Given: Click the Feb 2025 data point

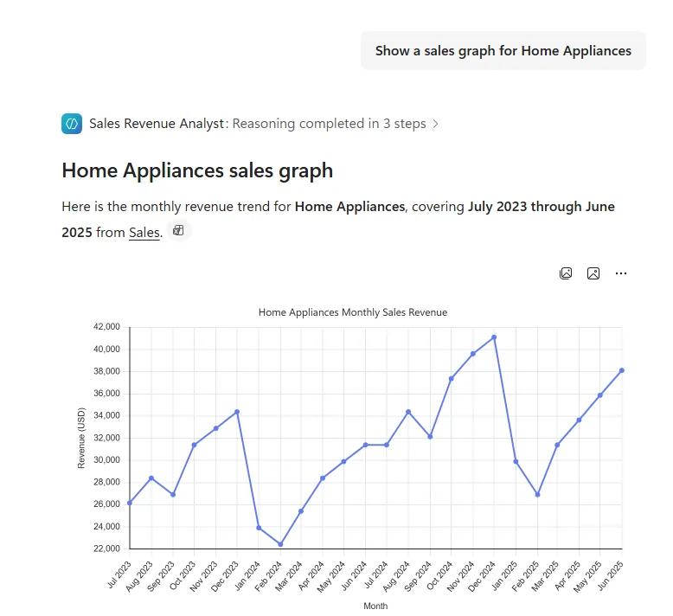Looking at the screenshot, I should coord(537,495).
